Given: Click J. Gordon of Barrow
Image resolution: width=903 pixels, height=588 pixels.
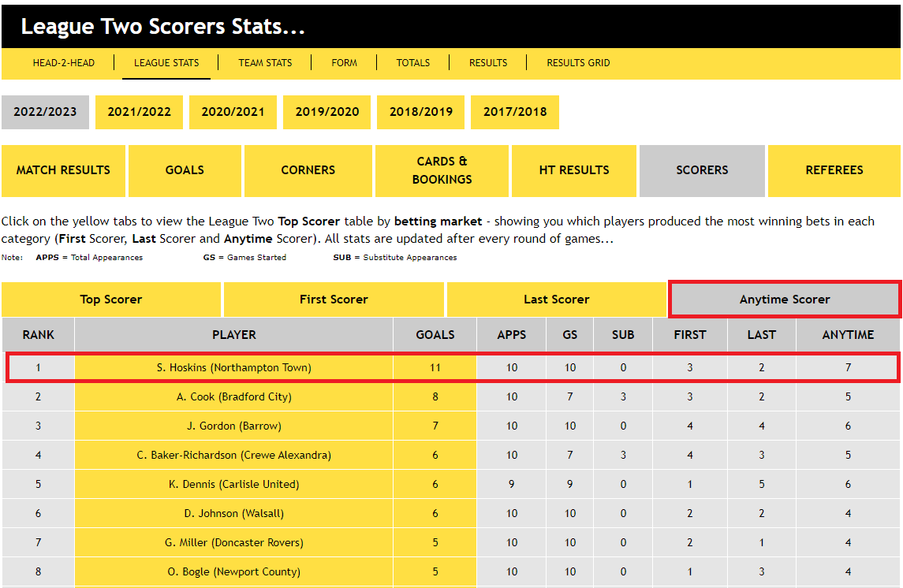Looking at the screenshot, I should point(233,426).
